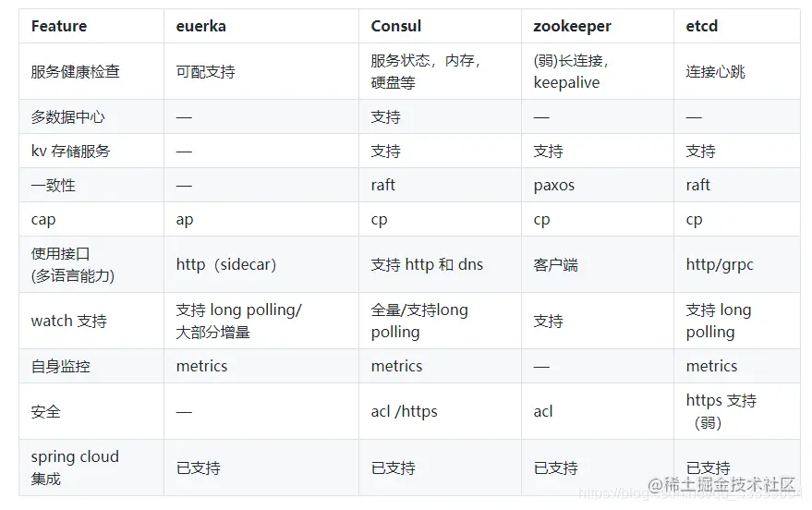Click the paxos cell
This screenshot has height=510, width=812.
point(554,185)
